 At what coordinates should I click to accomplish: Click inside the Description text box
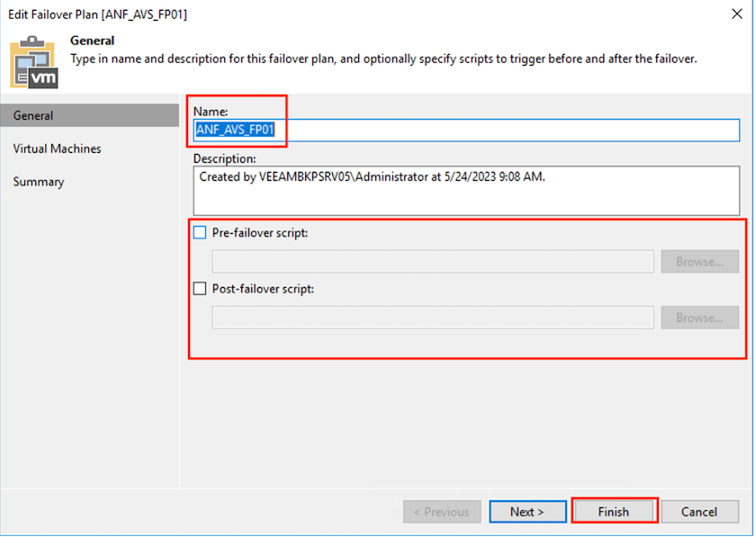pos(466,191)
